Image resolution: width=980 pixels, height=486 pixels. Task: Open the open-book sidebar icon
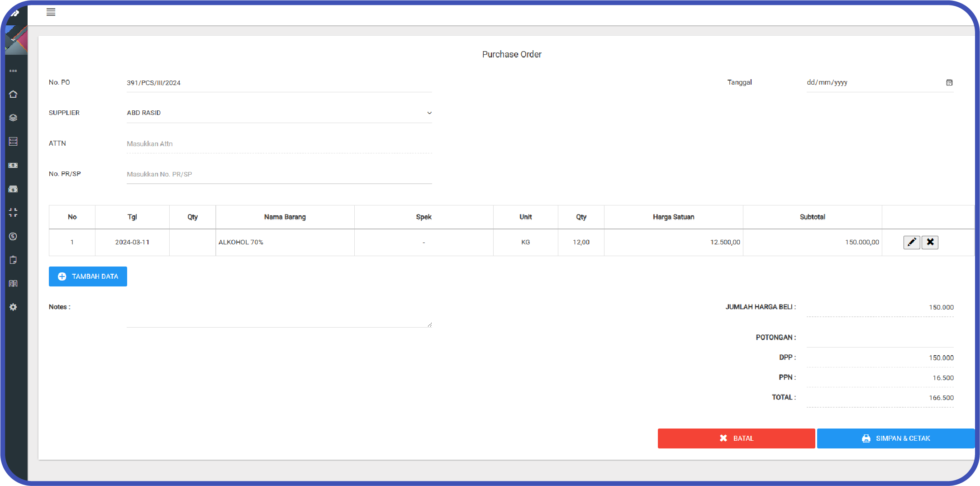coord(13,283)
